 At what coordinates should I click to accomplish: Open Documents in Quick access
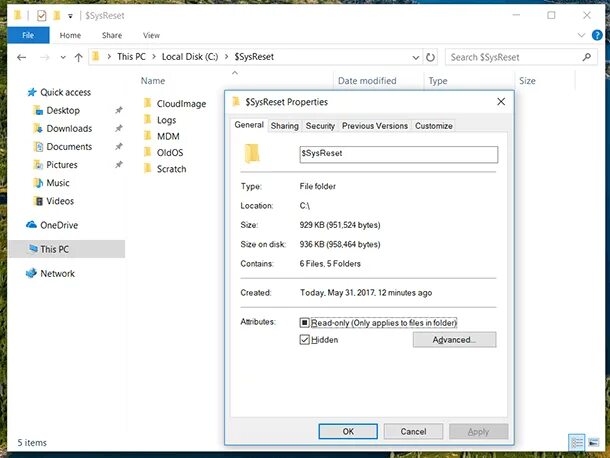tap(69, 147)
